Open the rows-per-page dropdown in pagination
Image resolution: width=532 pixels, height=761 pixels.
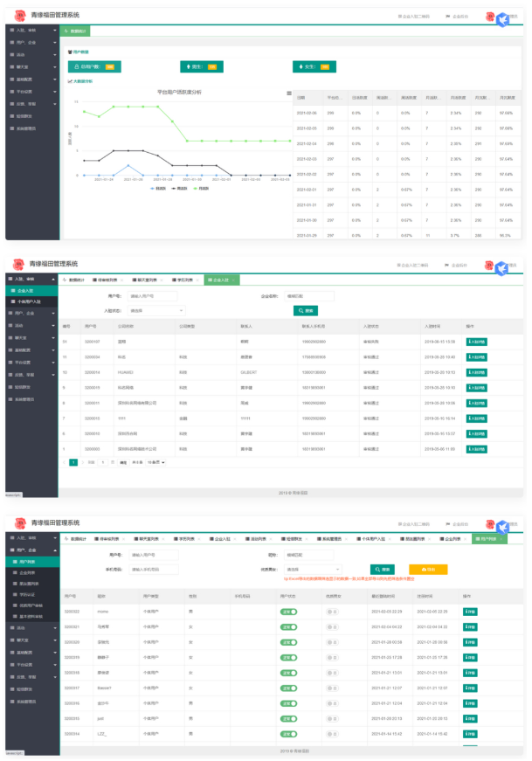coord(155,460)
